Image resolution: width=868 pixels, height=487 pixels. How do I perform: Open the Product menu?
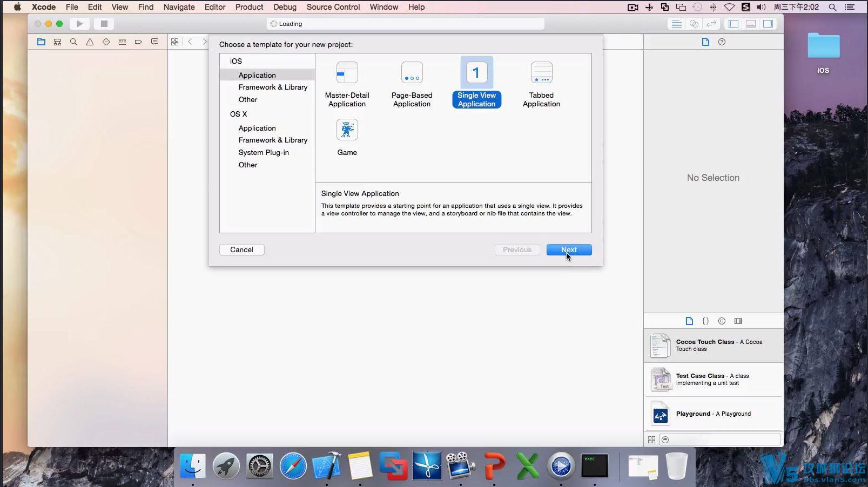[x=249, y=7]
